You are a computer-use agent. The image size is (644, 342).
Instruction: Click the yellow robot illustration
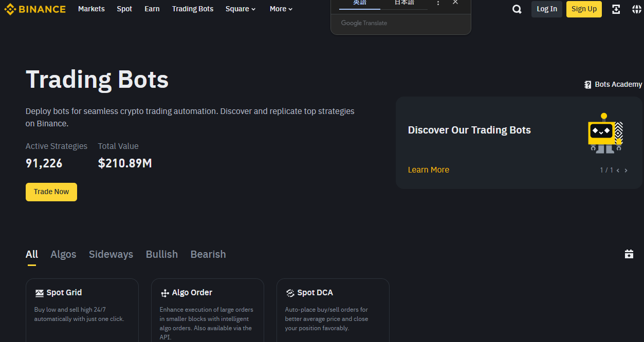click(x=605, y=133)
